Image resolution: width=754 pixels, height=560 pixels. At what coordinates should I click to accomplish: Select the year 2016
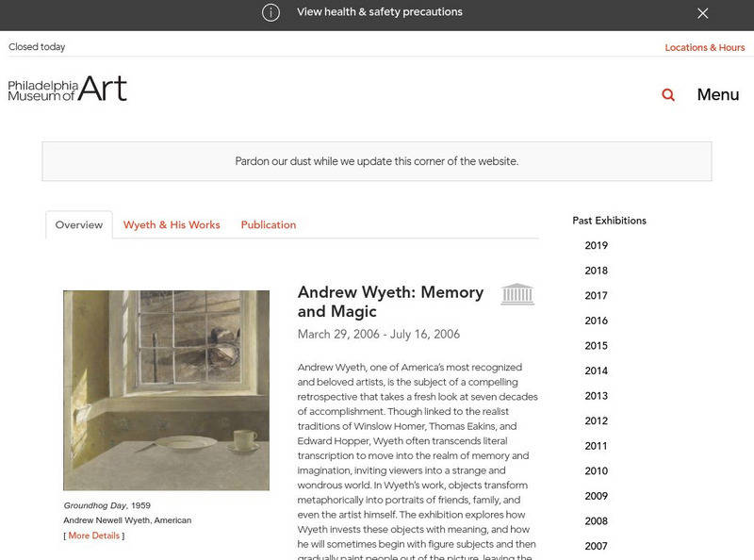(594, 320)
